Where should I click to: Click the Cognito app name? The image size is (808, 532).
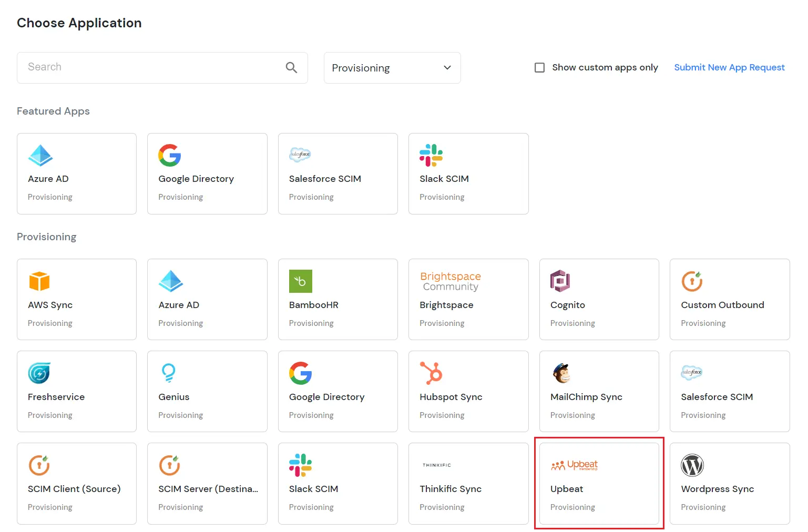[568, 305]
